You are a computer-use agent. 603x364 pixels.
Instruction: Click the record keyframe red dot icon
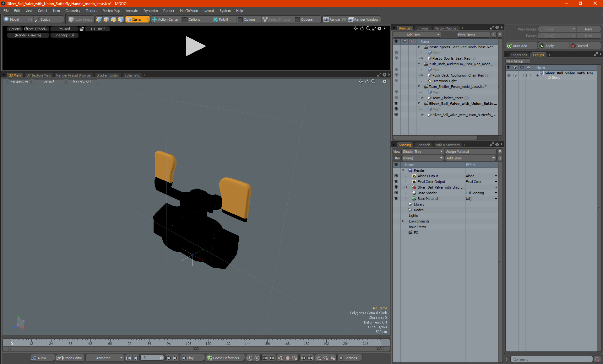pyautogui.click(x=287, y=358)
